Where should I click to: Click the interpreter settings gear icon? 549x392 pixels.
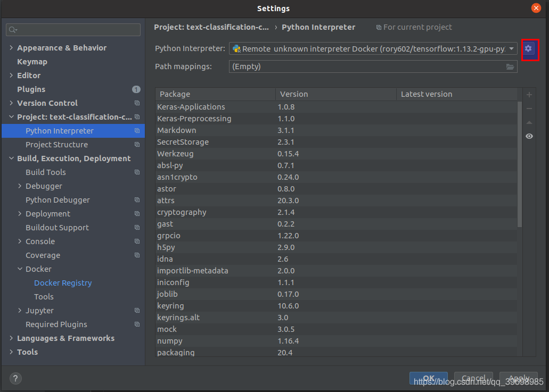click(528, 49)
